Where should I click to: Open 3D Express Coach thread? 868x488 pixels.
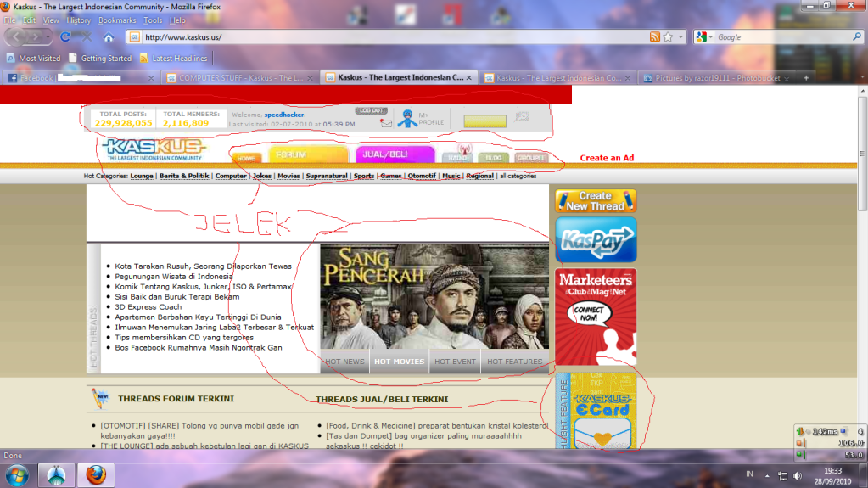pyautogui.click(x=148, y=307)
